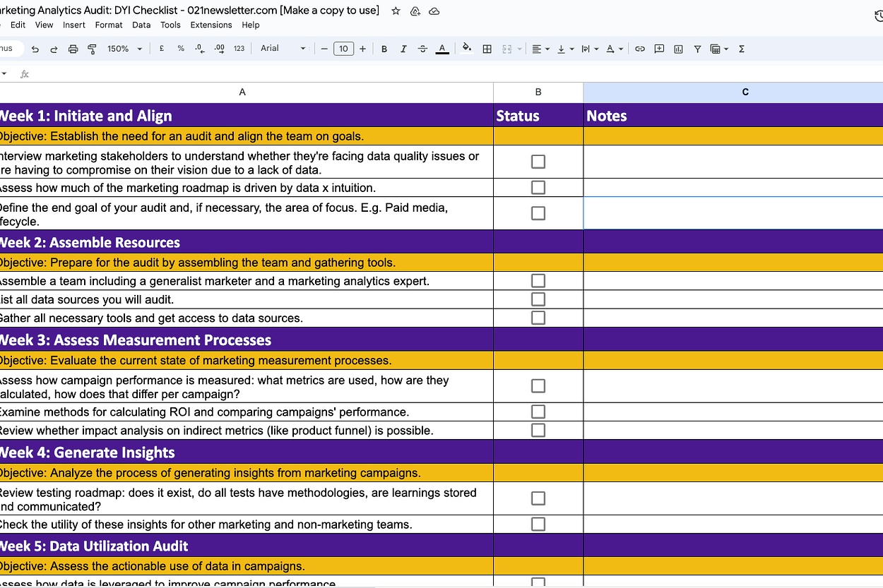
Task: Open the borders tool
Action: [487, 49]
